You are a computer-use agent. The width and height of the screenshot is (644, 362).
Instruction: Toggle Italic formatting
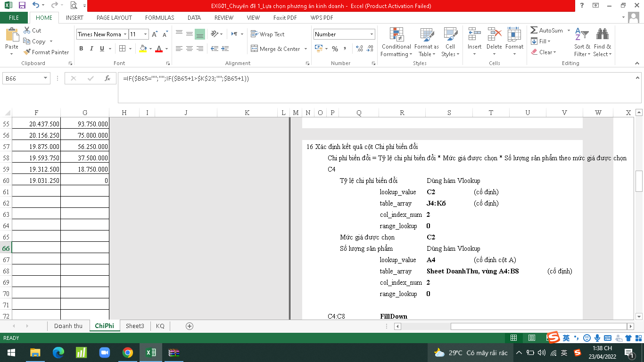tap(91, 49)
